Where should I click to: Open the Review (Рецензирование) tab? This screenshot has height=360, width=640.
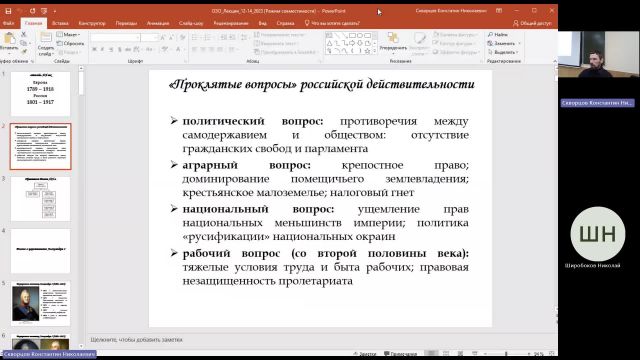point(231,23)
